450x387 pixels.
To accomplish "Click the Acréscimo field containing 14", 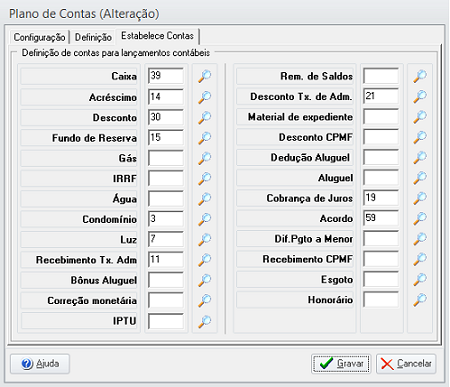I will [x=166, y=97].
